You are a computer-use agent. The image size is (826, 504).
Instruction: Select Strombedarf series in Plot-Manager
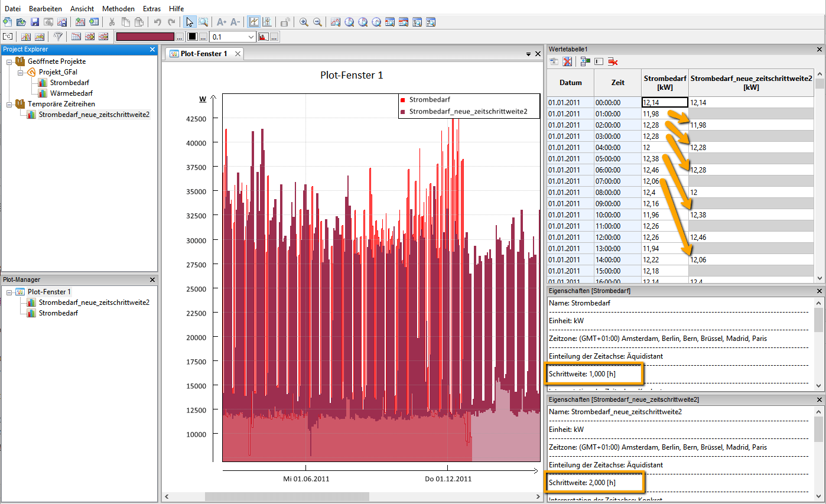coord(58,313)
